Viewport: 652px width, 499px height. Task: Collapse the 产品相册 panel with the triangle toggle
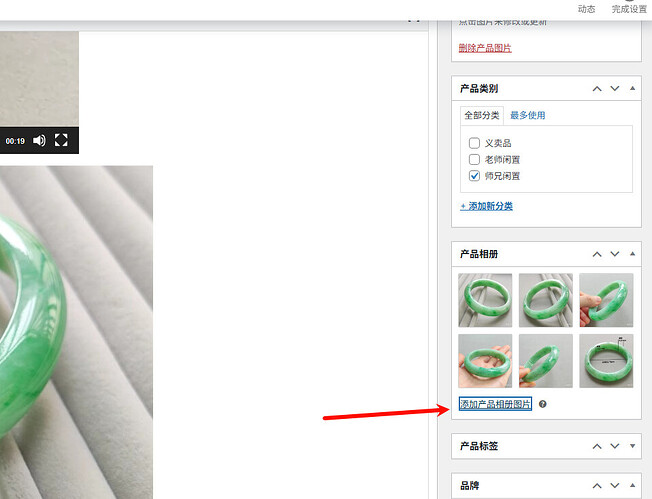pyautogui.click(x=632, y=254)
